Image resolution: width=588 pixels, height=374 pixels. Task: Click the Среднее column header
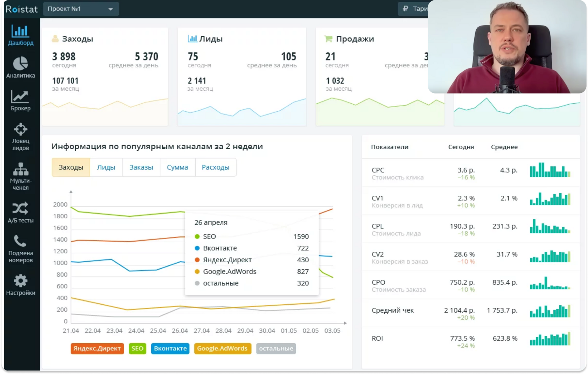click(x=504, y=147)
